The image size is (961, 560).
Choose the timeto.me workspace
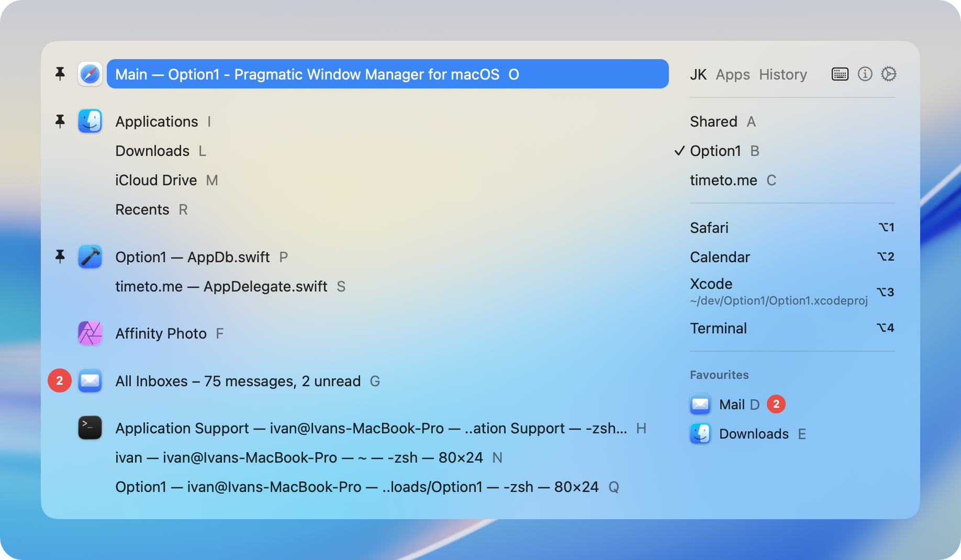coord(723,181)
